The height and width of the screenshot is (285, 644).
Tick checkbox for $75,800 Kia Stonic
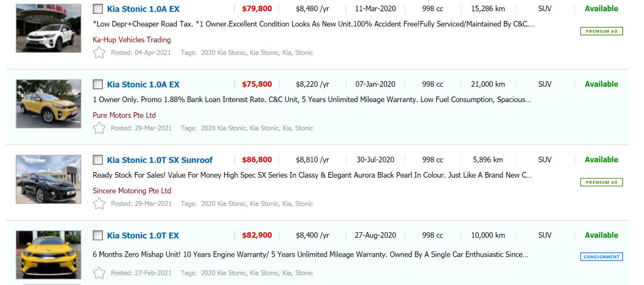point(98,84)
